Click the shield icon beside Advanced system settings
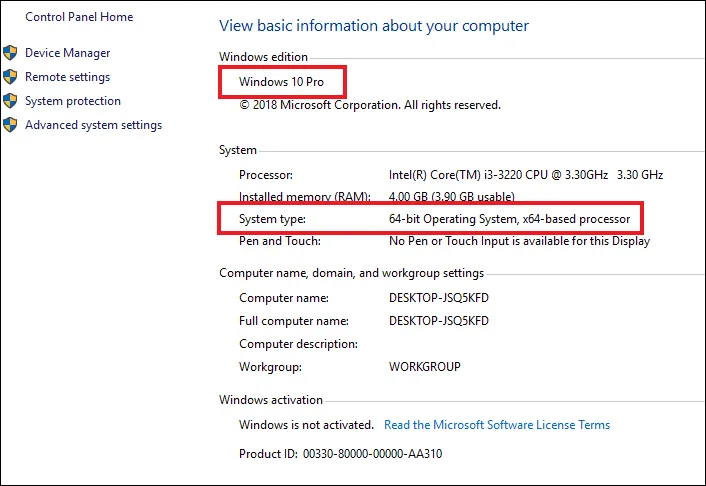Viewport: 706px width, 486px height. (10, 125)
